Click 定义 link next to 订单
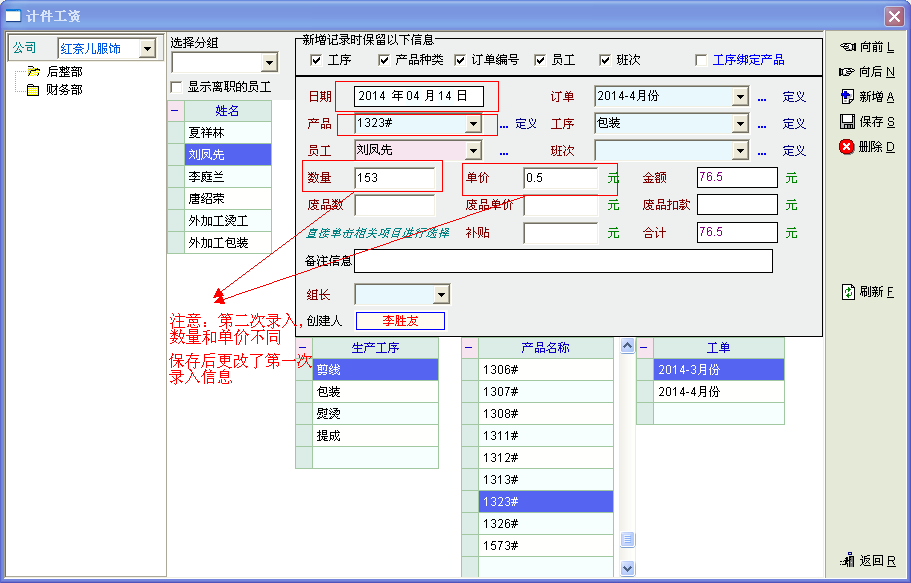This screenshot has width=911, height=583. [x=794, y=97]
